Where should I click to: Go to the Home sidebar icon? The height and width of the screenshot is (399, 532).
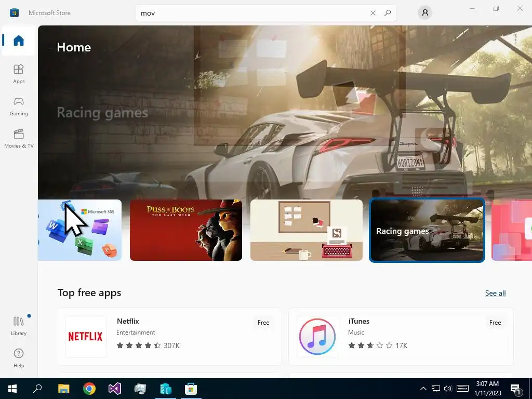19,41
